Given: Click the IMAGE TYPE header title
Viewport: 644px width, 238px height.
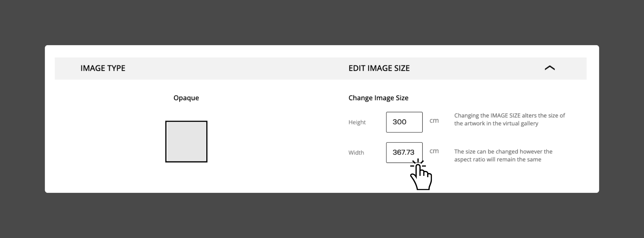Looking at the screenshot, I should pyautogui.click(x=103, y=68).
